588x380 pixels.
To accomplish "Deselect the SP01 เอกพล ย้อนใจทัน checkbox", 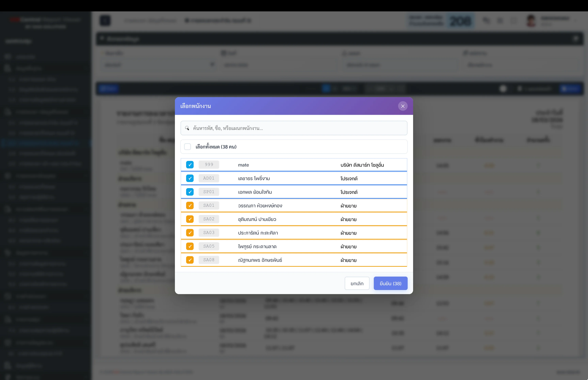I will [190, 192].
